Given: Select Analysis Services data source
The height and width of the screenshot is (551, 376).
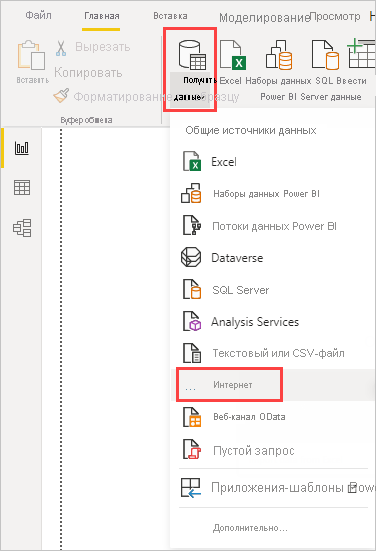Looking at the screenshot, I should coord(273,322).
